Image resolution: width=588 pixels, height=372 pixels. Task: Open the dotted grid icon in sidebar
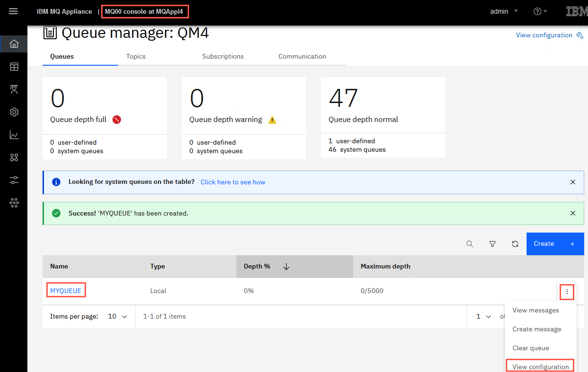point(14,203)
